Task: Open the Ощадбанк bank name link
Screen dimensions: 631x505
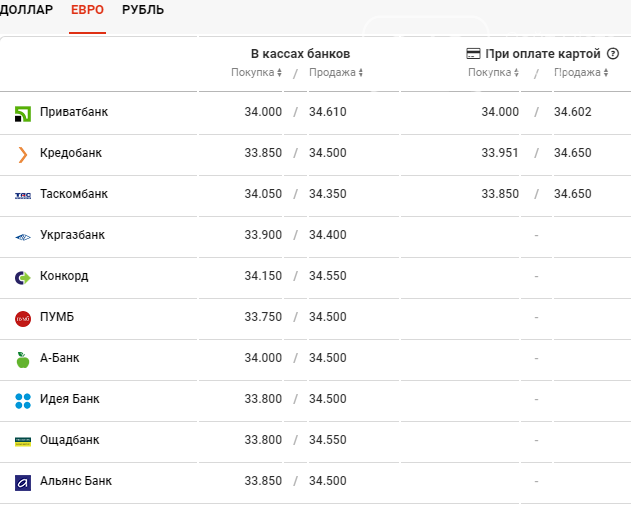Action: (x=69, y=440)
